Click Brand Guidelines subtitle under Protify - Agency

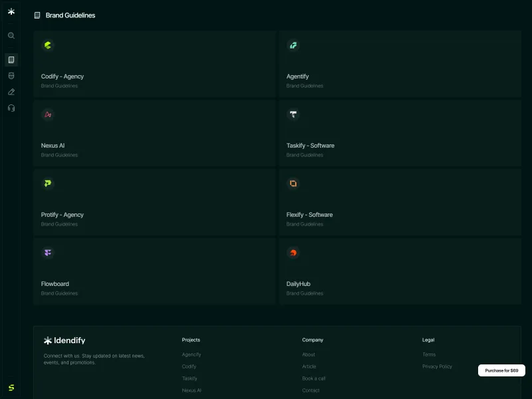59,224
